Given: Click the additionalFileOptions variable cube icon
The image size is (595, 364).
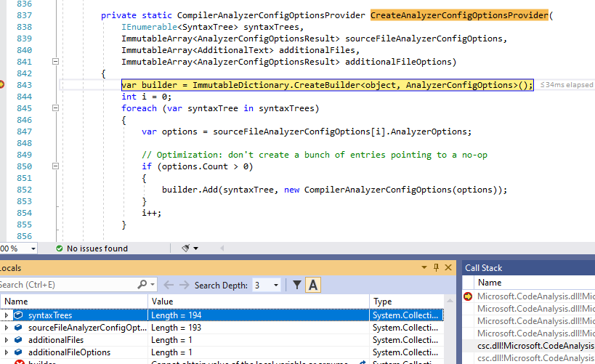Looking at the screenshot, I should (18, 352).
